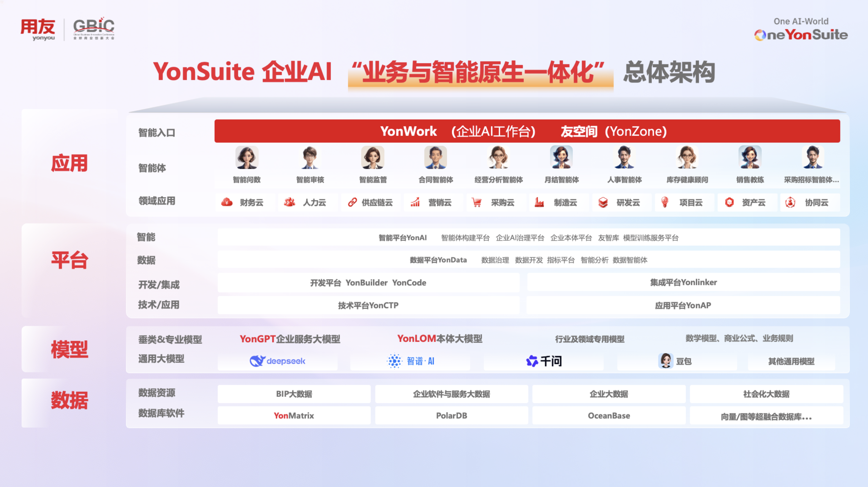Image resolution: width=868 pixels, height=487 pixels.
Task: Click the YonLOM本体大模型 text
Action: (x=440, y=338)
